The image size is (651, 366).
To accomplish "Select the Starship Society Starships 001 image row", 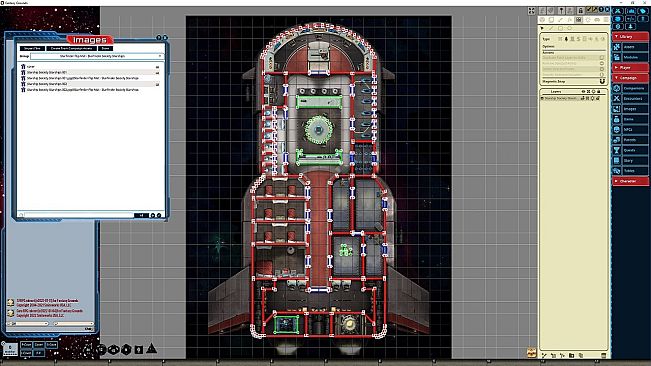I will click(x=90, y=72).
